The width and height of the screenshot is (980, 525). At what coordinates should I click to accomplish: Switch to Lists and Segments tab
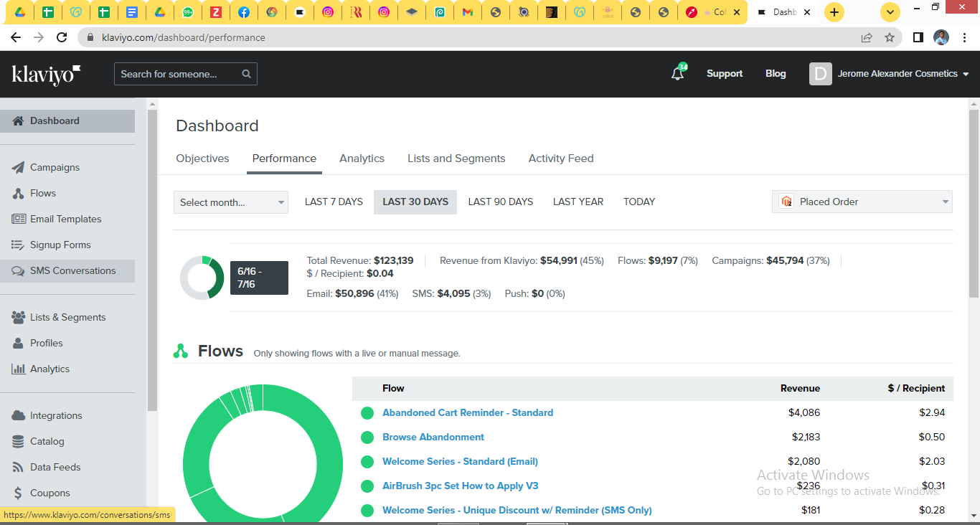pyautogui.click(x=456, y=159)
